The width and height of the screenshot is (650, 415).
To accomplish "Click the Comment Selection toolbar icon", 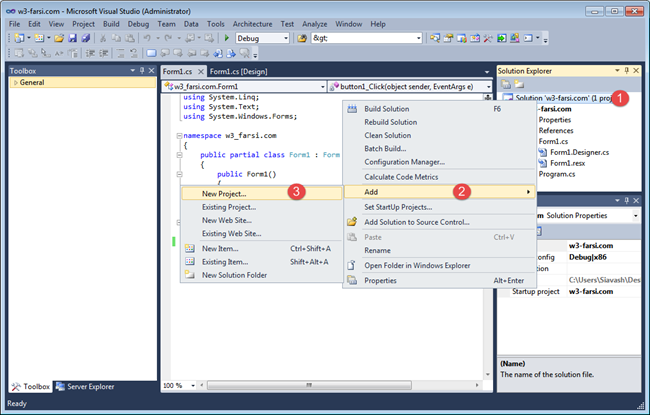I will click(120, 53).
